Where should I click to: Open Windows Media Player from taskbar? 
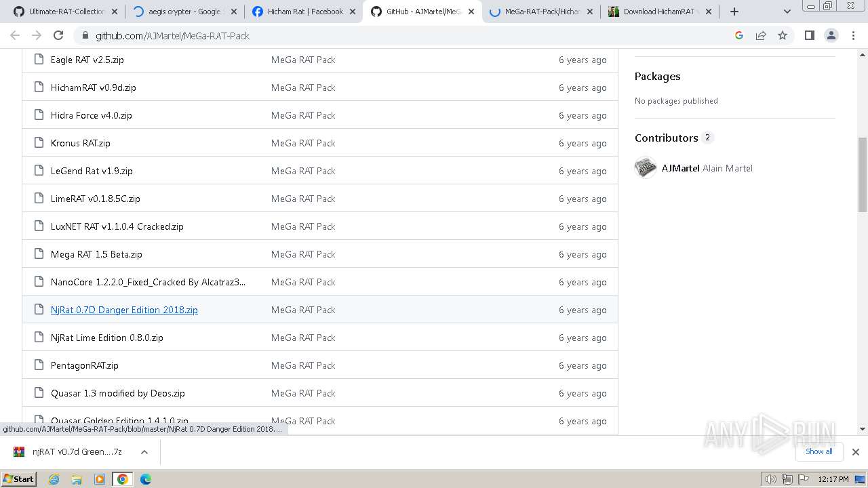point(100,479)
